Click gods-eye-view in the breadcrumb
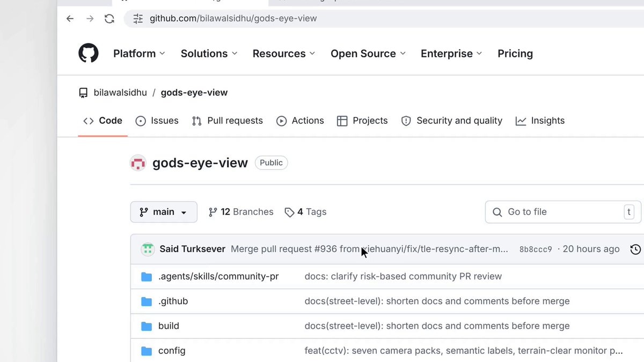644x362 pixels. pos(194,93)
